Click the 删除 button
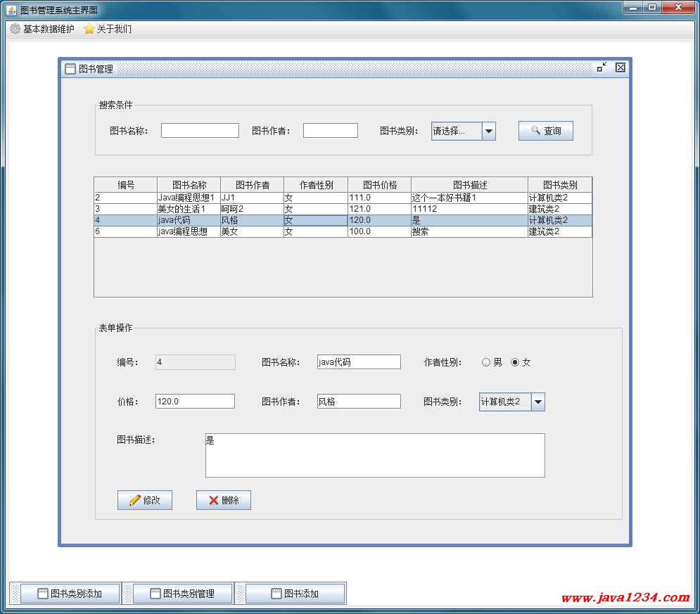Screen dimensions: 700x614 click(224, 500)
